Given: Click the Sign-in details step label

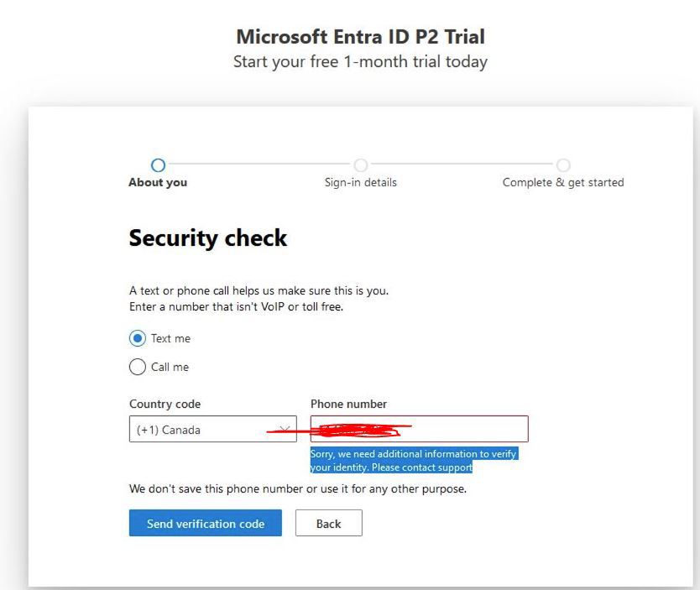Looking at the screenshot, I should (x=361, y=182).
